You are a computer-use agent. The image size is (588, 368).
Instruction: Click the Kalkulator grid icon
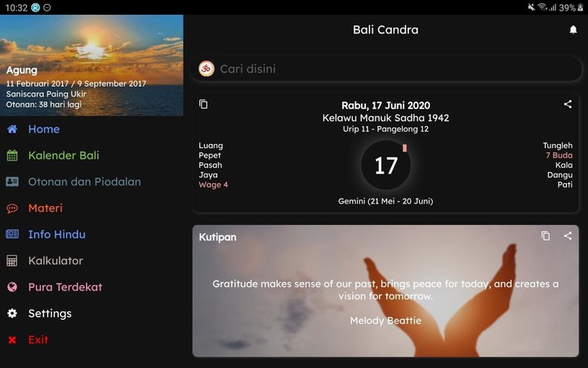[x=12, y=261]
